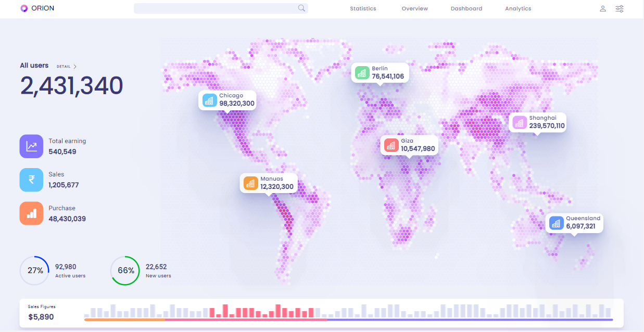Open the Analytics page link
The image size is (644, 332).
518,8
